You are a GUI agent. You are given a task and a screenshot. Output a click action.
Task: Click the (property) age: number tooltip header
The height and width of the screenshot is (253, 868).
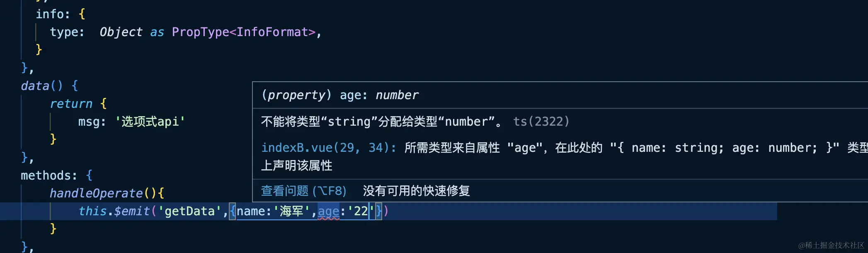click(339, 95)
